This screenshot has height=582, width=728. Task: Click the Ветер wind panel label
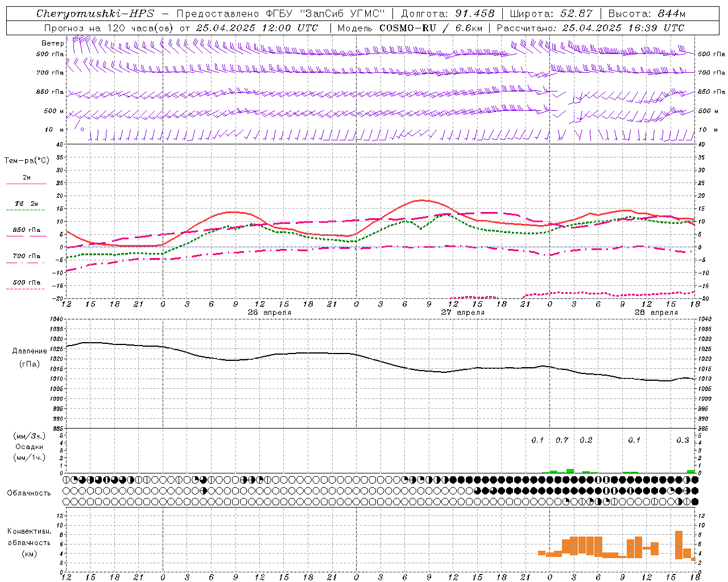(x=52, y=43)
